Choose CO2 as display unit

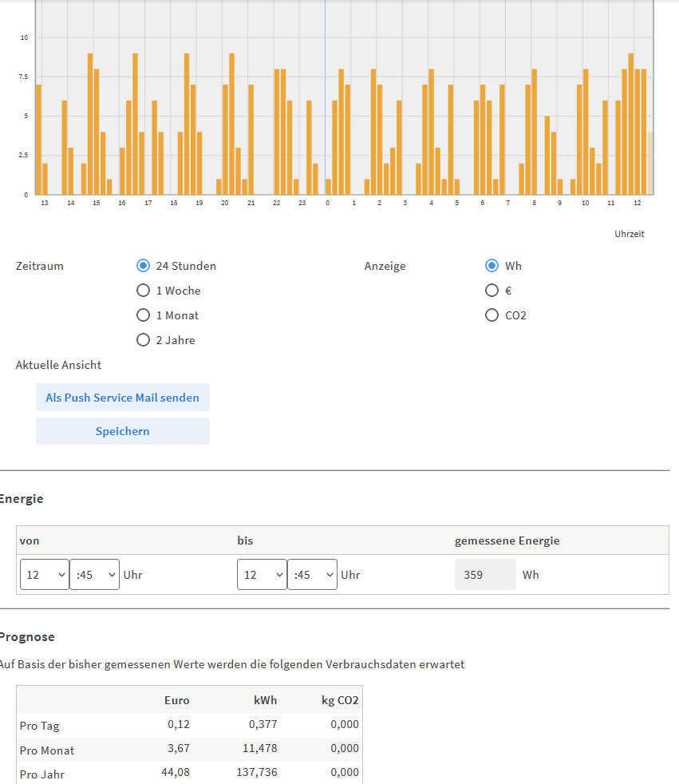[x=491, y=315]
